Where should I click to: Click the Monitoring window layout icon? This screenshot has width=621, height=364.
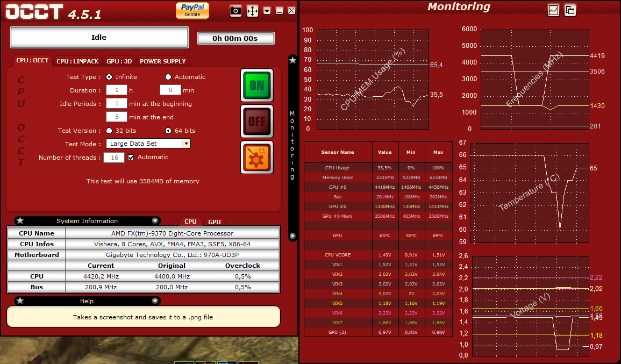tap(570, 10)
